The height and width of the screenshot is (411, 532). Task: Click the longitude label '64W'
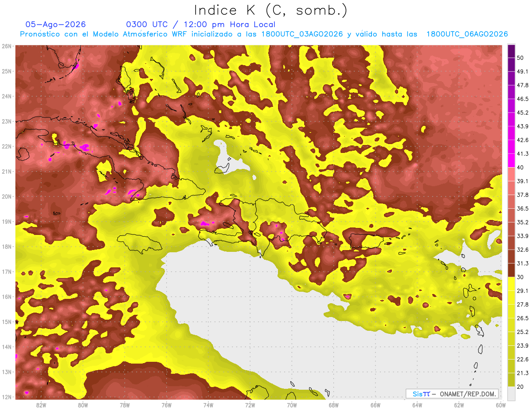point(417,405)
